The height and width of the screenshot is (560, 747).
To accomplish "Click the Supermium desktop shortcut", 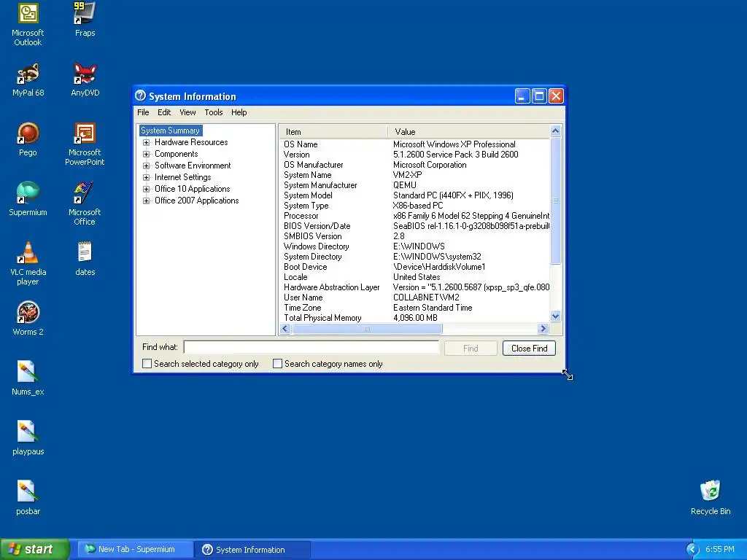I will pyautogui.click(x=28, y=198).
